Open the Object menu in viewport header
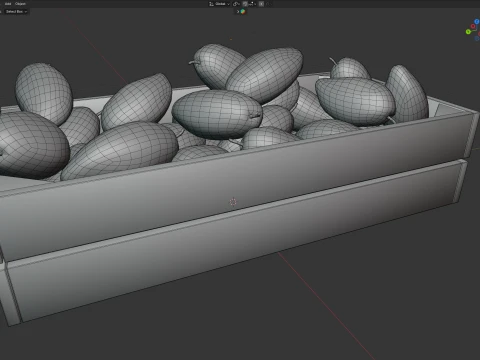The height and width of the screenshot is (360, 480). 20,4
